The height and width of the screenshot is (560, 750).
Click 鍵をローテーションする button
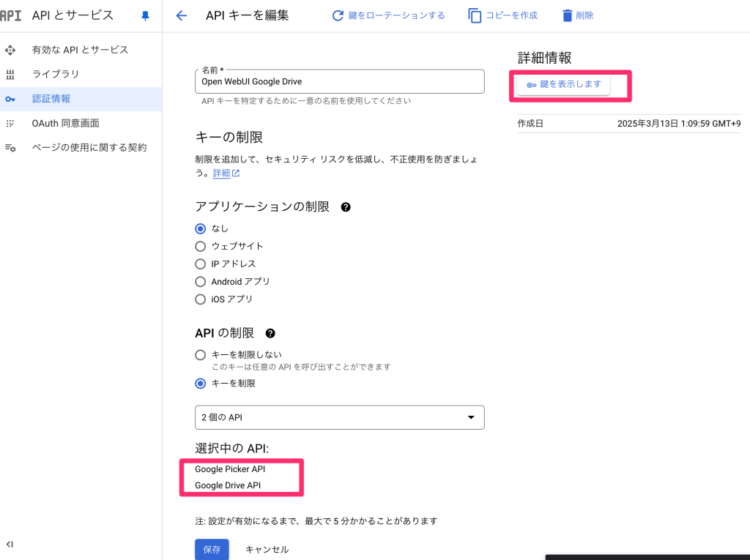pyautogui.click(x=388, y=16)
